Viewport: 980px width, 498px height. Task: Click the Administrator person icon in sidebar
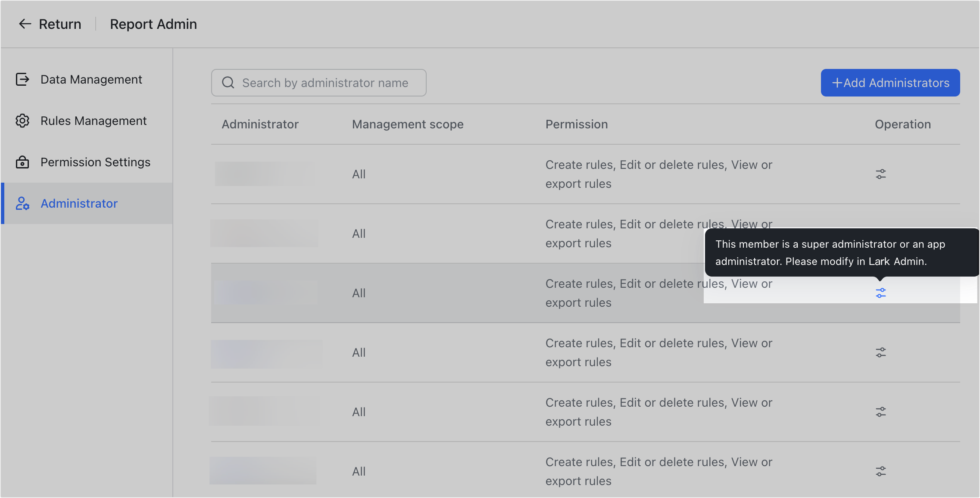(x=22, y=204)
